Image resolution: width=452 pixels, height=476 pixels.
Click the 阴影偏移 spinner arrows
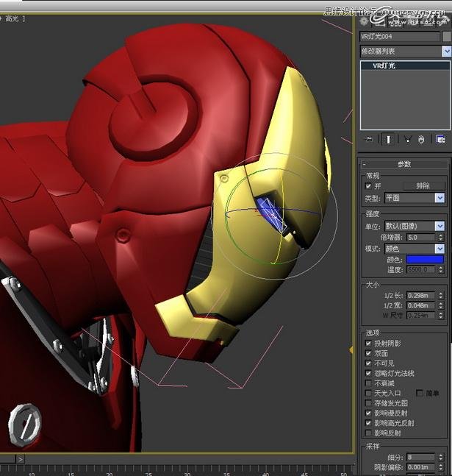pyautogui.click(x=441, y=467)
